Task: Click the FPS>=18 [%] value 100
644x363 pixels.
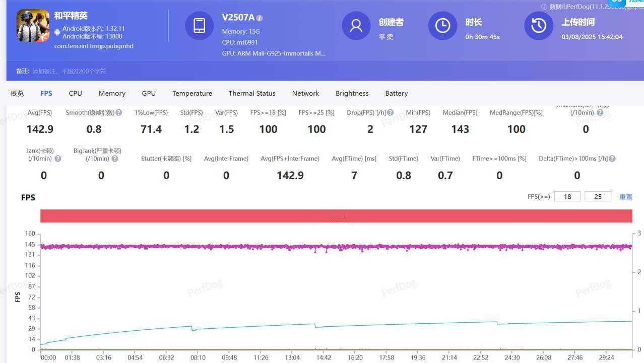Action: 268,129
